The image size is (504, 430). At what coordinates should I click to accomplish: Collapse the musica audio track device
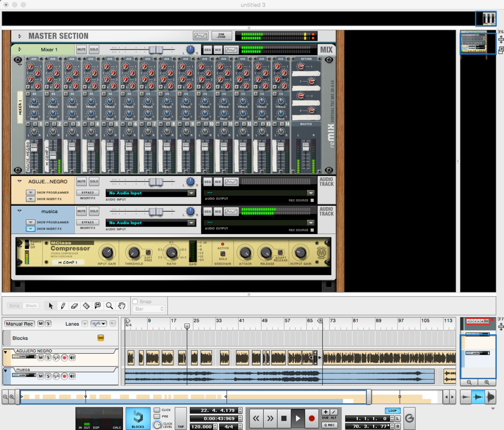coord(20,211)
